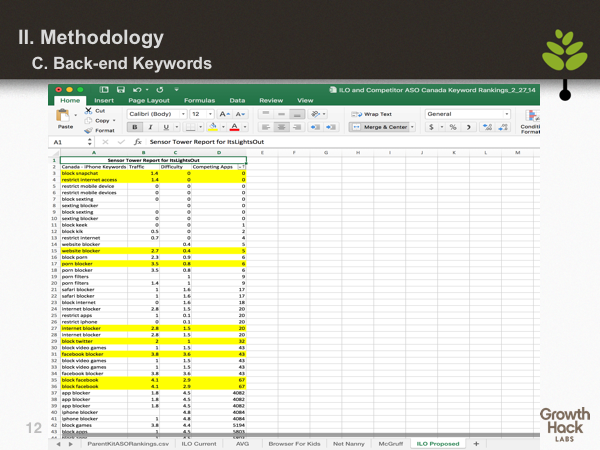Expand the Copy options arrow
Image resolution: width=600 pixels, height=450 pixels.
(114, 121)
